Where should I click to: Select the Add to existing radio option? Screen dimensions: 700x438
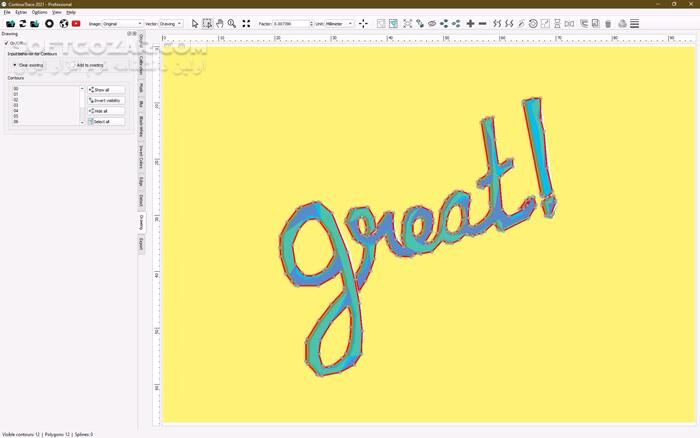point(72,65)
